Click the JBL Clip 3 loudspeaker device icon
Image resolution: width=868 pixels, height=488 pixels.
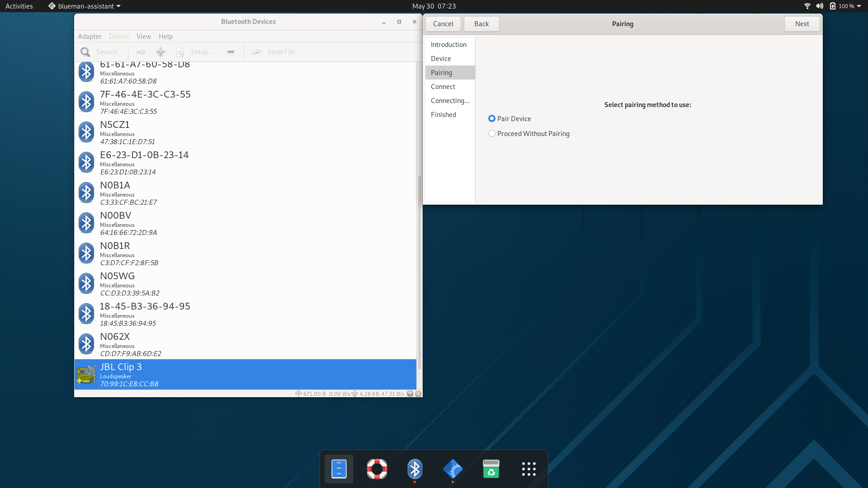tap(86, 375)
